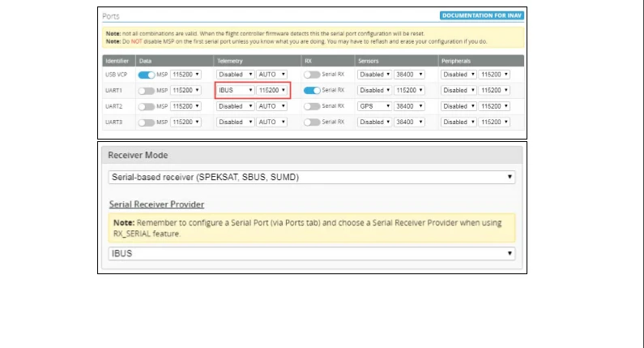Enable MSP switch on UART3
Image resolution: width=644 pixels, height=348 pixels.
tap(146, 122)
